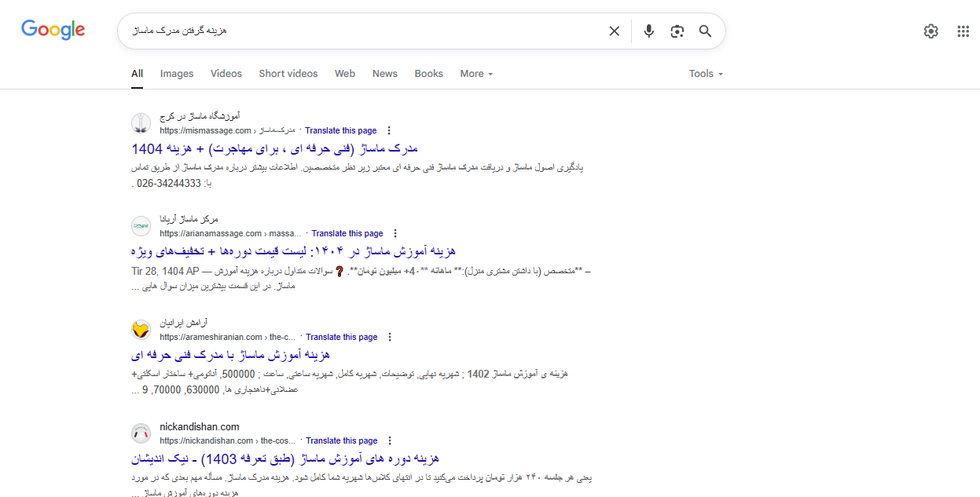
Task: Open search by image camera icon
Action: pyautogui.click(x=677, y=31)
